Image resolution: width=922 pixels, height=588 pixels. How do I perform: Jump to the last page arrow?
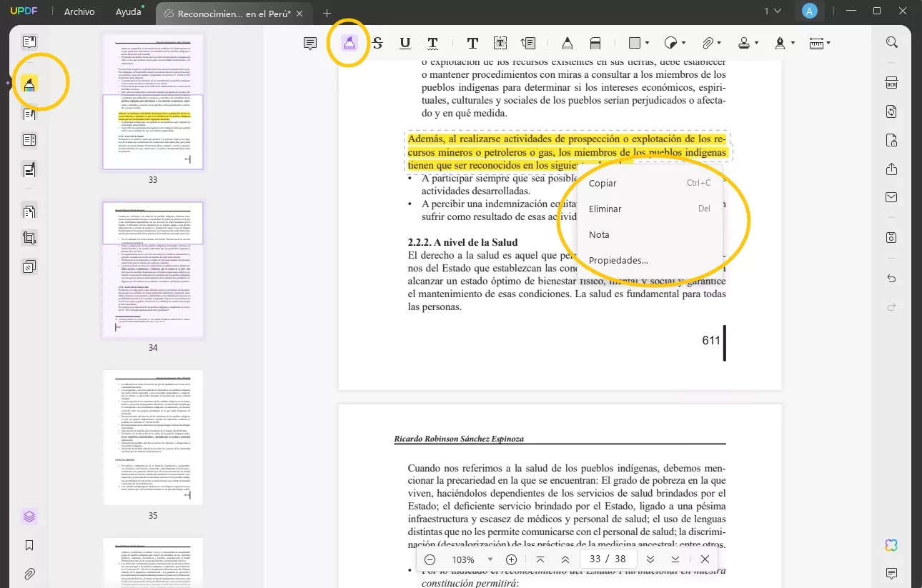click(x=675, y=559)
